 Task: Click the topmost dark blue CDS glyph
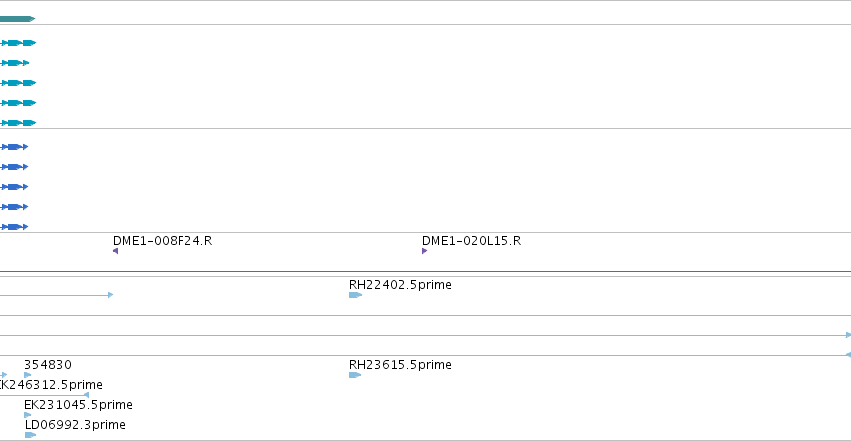point(14,147)
